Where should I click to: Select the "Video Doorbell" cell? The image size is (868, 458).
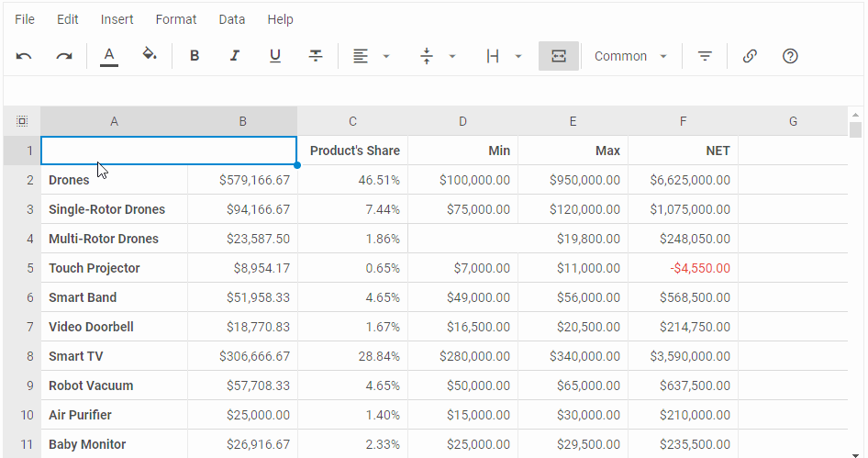114,327
